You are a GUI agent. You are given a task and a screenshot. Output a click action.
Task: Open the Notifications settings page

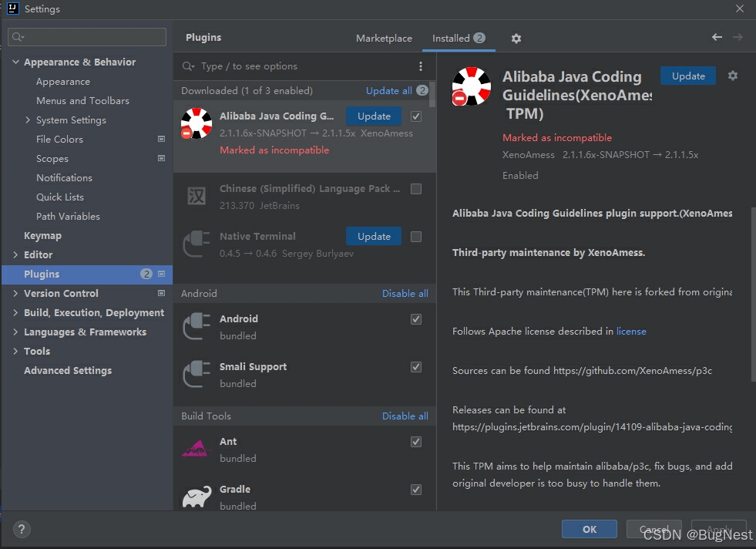64,177
